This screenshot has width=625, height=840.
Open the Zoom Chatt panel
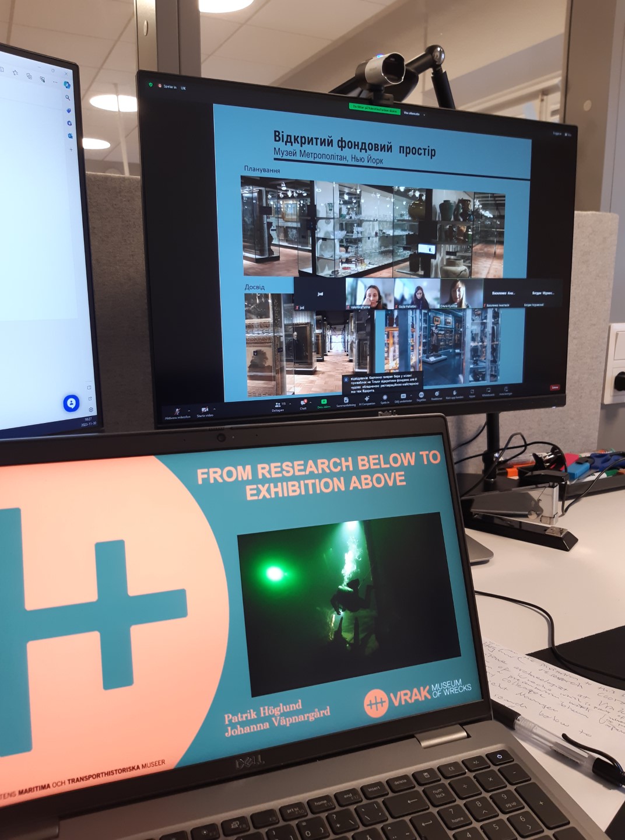point(303,404)
